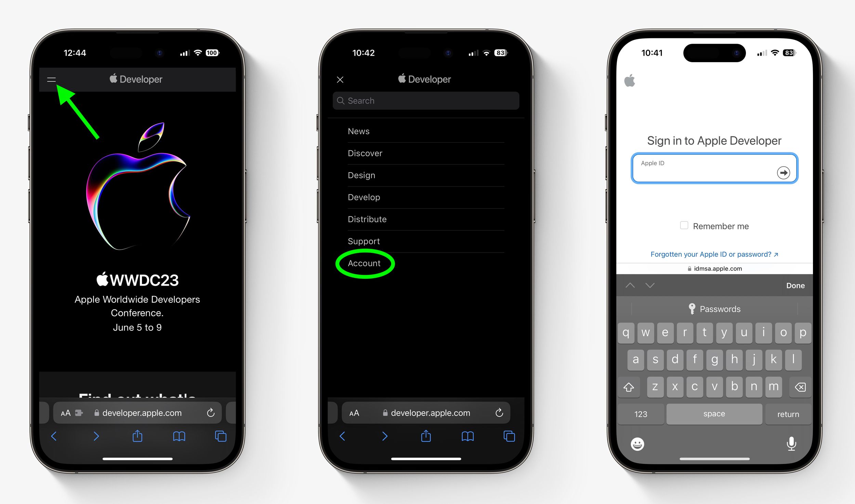Click the close X button on menu
This screenshot has width=855, height=504.
click(340, 79)
